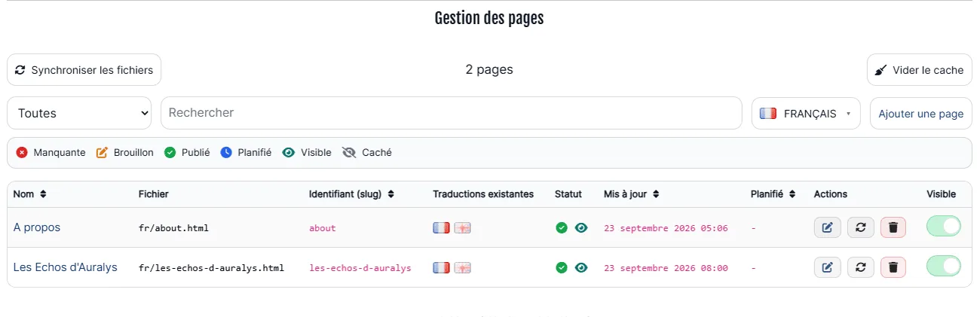
Task: Click the Fichier column header
Action: click(x=153, y=194)
